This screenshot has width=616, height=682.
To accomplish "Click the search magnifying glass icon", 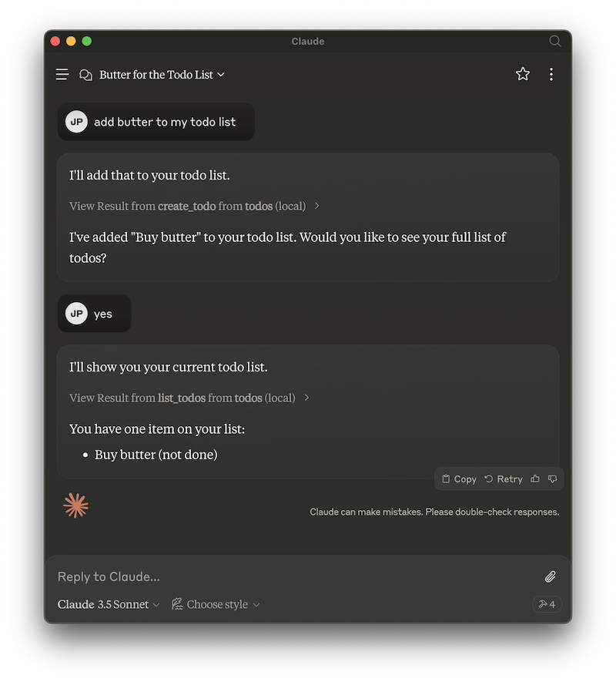I will (554, 42).
